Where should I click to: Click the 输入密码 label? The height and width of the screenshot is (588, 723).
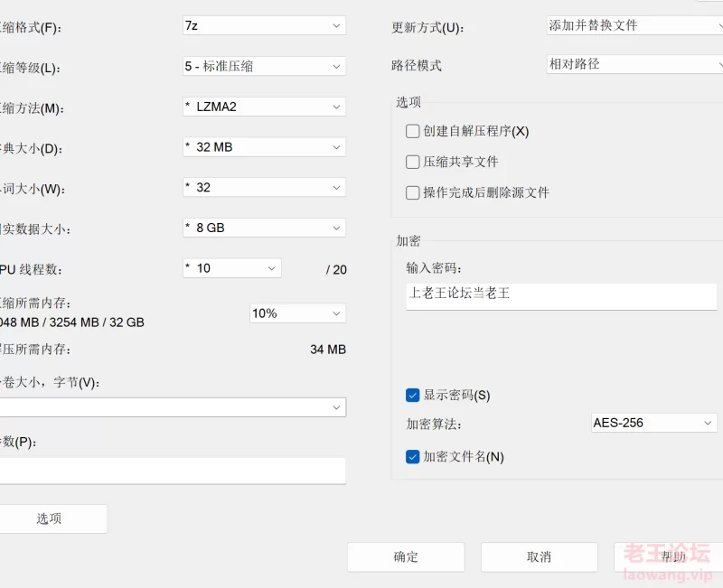pyautogui.click(x=434, y=267)
